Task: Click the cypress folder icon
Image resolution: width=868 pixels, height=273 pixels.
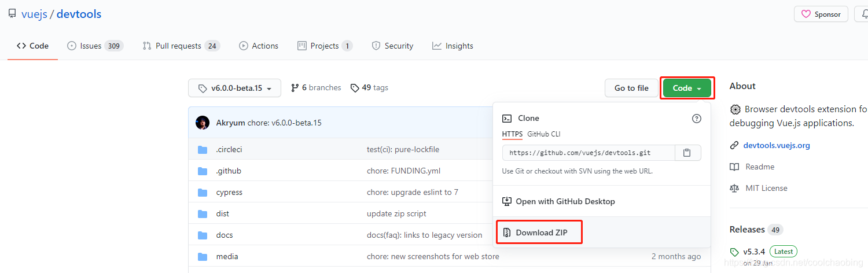Action: pos(203,193)
